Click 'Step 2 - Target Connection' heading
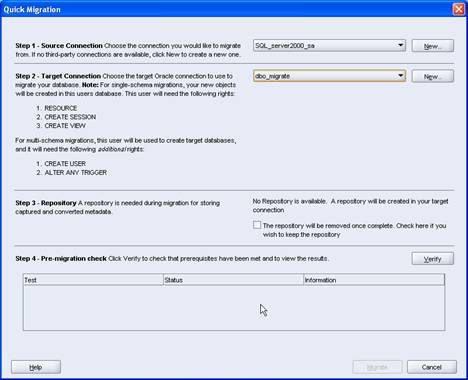 58,76
